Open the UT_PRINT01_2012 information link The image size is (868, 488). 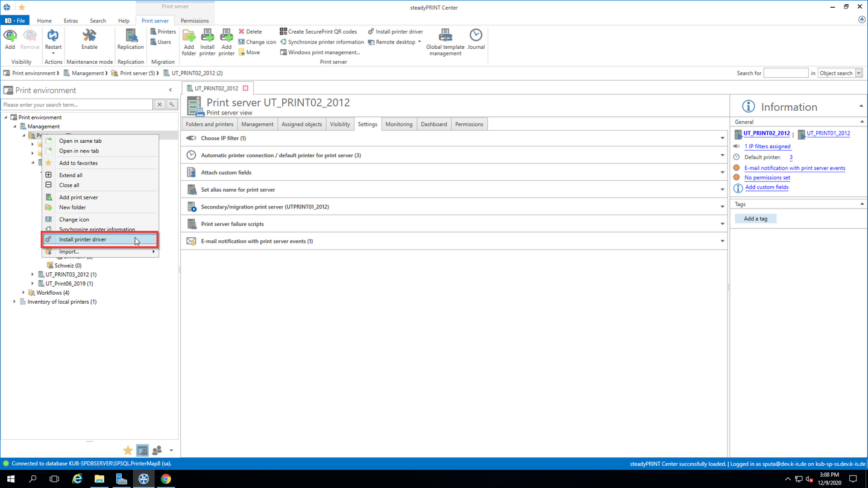click(828, 133)
